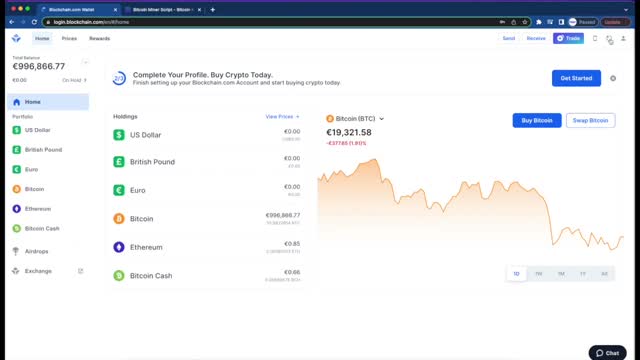Click the Receive button
This screenshot has width=640, height=360.
(536, 38)
